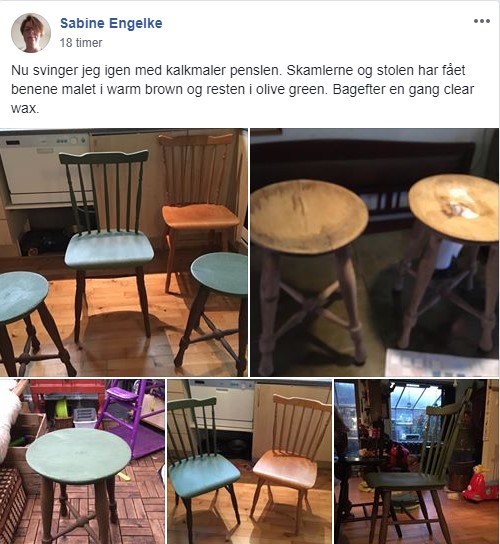Click the red toy car in the bottom-right photo
Viewport: 500px width, 544px height.
(481, 483)
